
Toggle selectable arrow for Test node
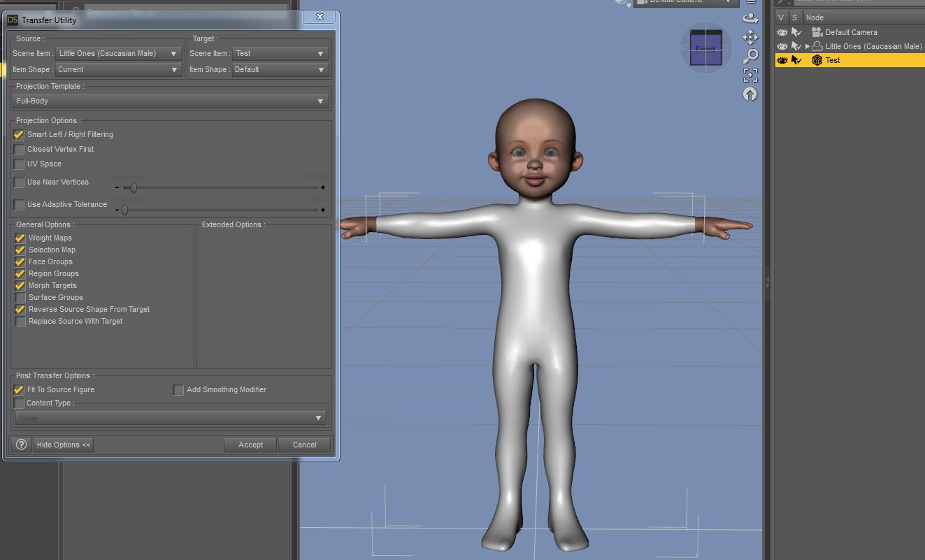796,60
